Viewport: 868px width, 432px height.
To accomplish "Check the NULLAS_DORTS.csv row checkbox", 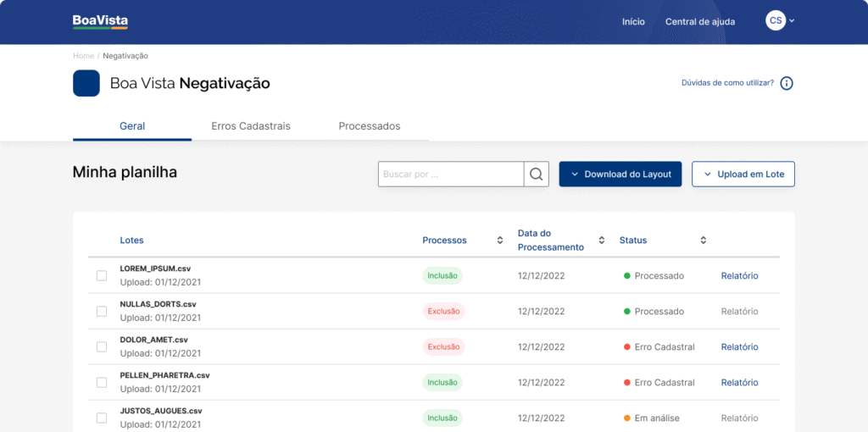I will pos(102,311).
